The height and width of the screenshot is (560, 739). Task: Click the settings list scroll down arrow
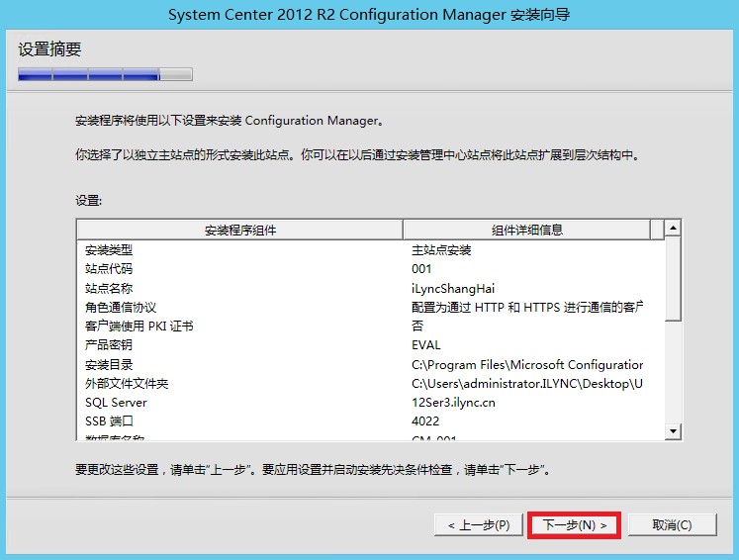click(x=673, y=430)
